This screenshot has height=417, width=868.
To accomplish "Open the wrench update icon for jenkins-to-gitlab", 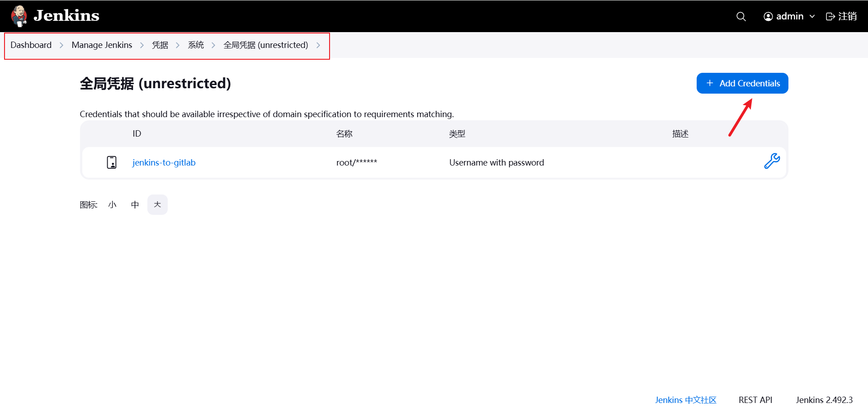I will tap(772, 161).
